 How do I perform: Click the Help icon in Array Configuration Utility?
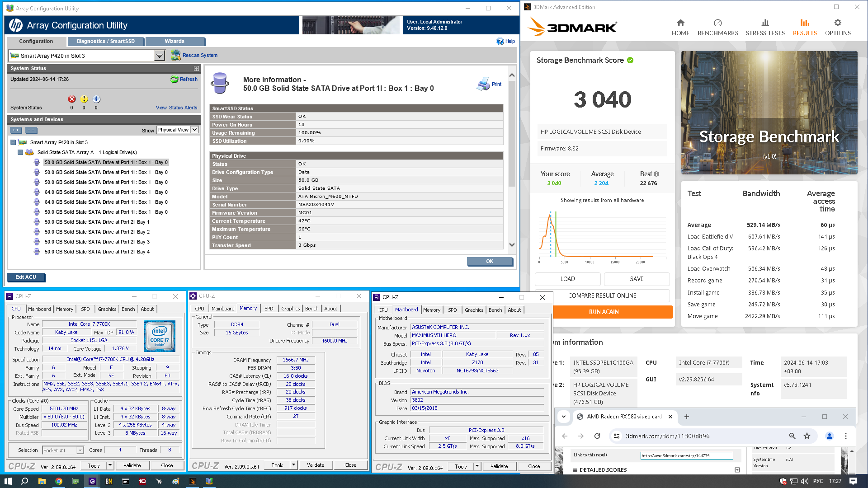pos(500,41)
